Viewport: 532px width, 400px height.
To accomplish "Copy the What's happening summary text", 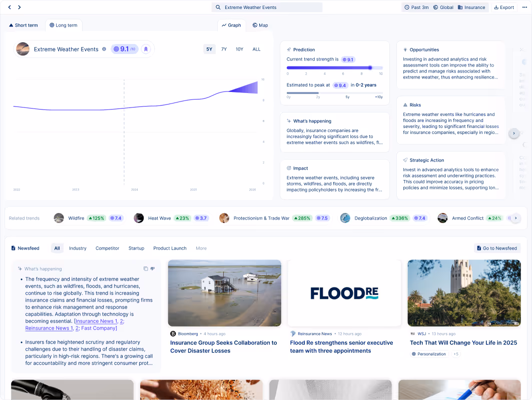I will pyautogui.click(x=146, y=268).
